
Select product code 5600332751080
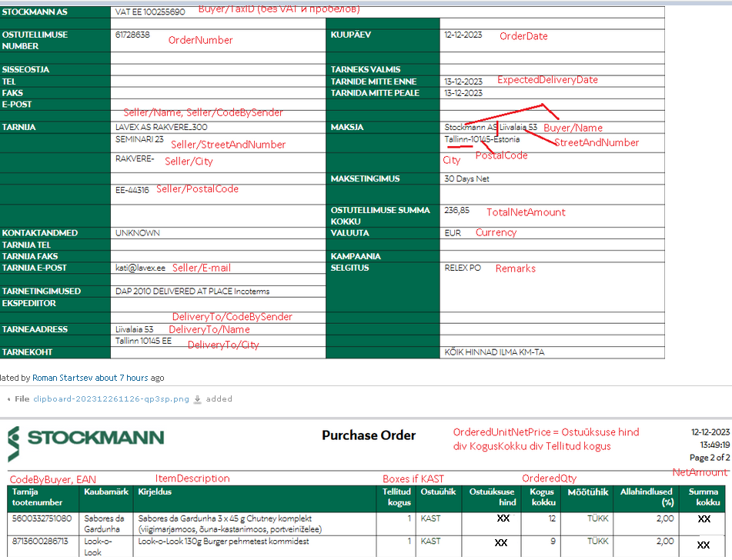(42, 518)
